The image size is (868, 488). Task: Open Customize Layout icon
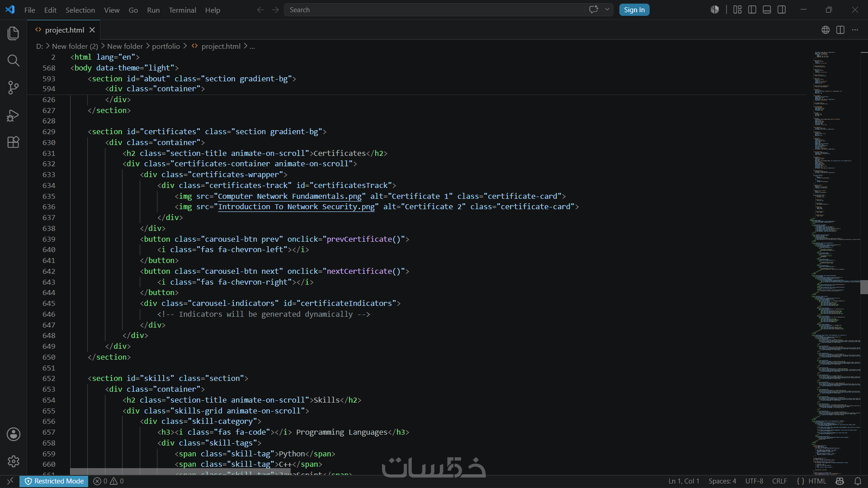[x=737, y=9]
